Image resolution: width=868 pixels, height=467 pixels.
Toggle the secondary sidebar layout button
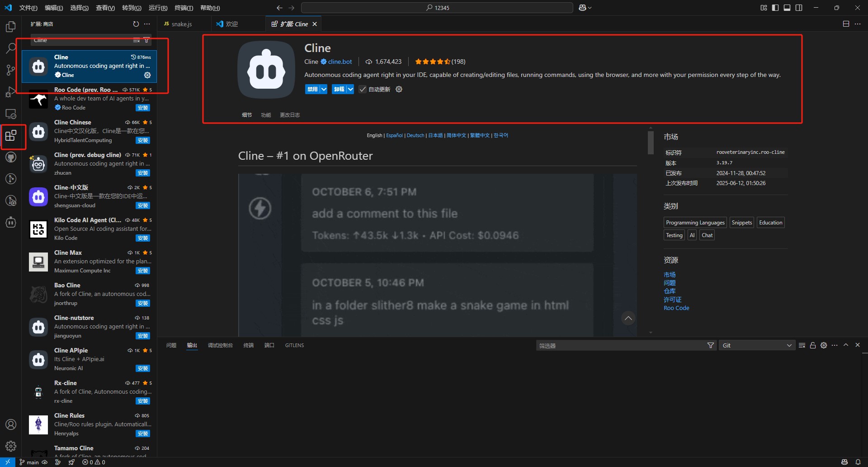click(799, 8)
